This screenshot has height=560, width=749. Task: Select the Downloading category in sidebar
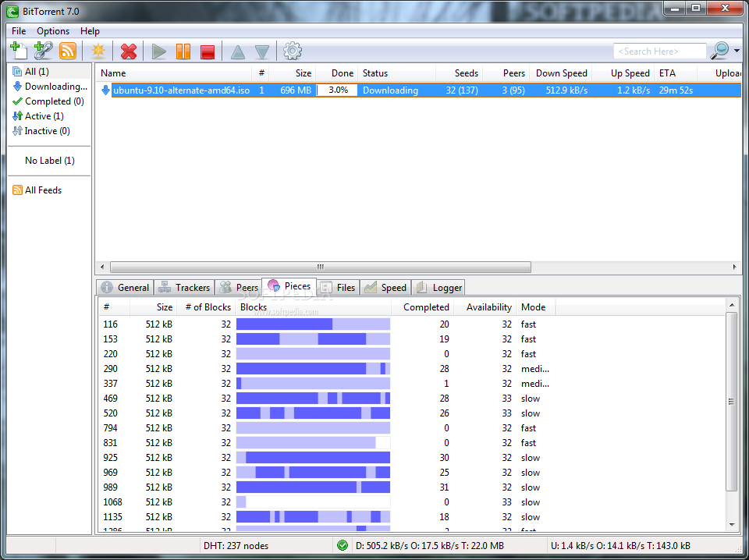(55, 87)
